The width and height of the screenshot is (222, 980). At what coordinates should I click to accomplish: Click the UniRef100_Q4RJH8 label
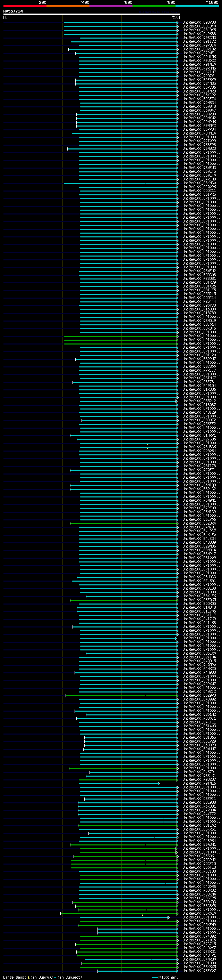(199, 179)
